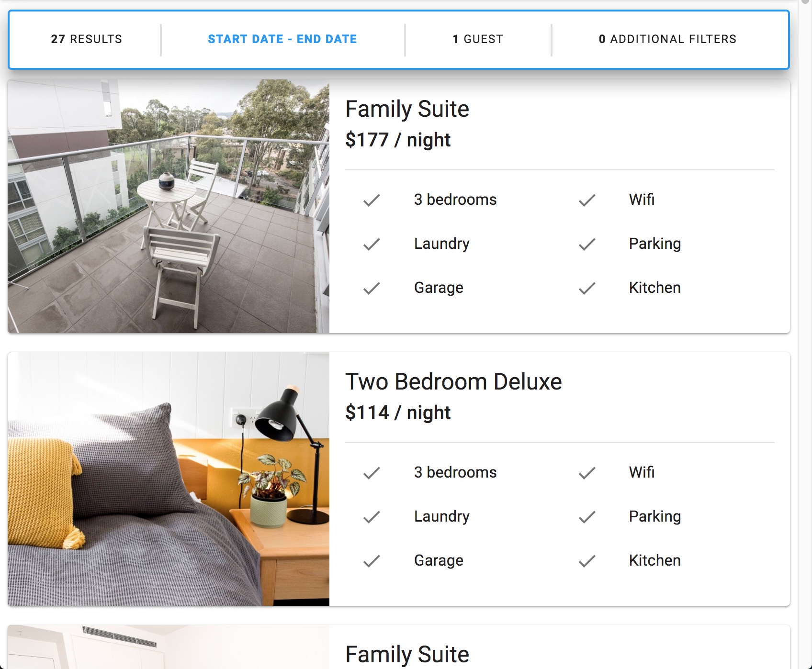This screenshot has height=669, width=812.
Task: Click the Parking checkmark in the first Family Suite card
Action: point(587,244)
